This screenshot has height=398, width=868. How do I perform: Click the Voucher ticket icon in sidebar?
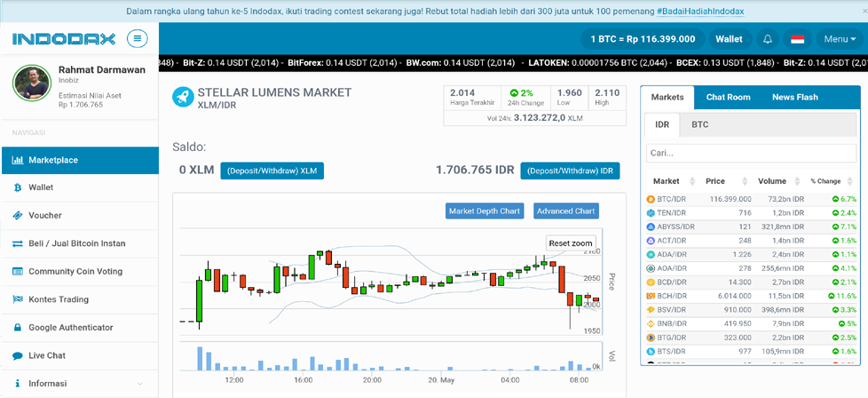[x=17, y=216]
